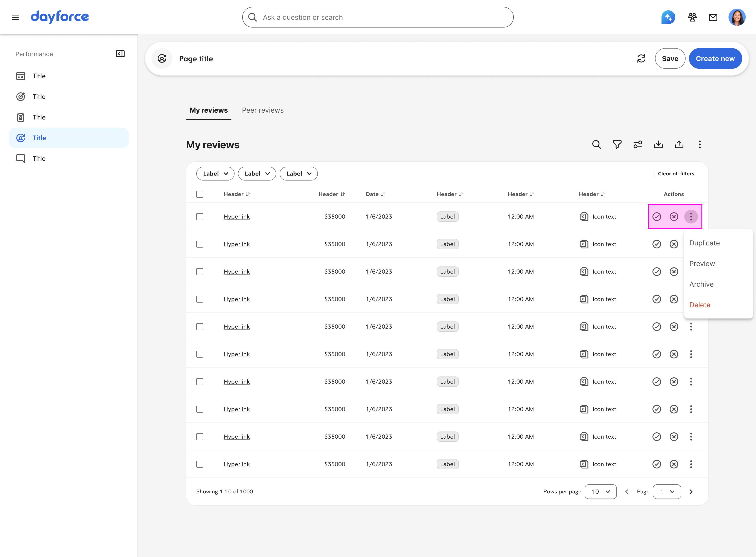Open the Page number dropdown

tap(667, 492)
